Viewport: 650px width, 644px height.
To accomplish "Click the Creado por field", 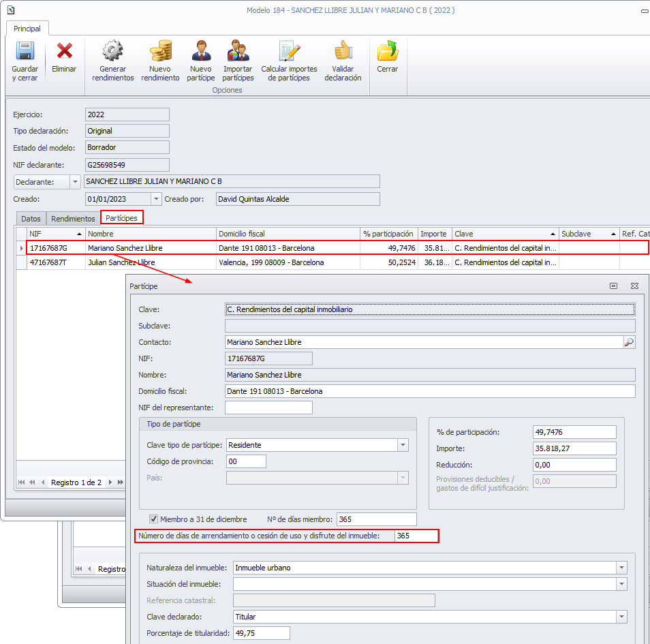I will point(298,199).
